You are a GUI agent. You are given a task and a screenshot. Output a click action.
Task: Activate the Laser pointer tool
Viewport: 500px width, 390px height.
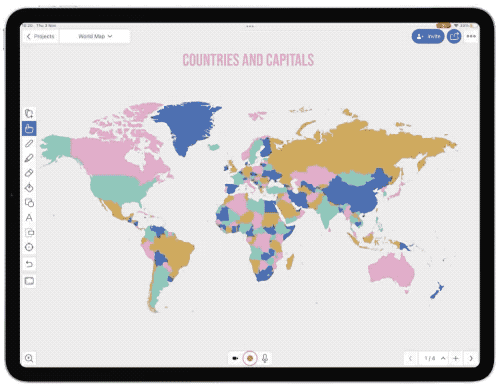(x=29, y=247)
